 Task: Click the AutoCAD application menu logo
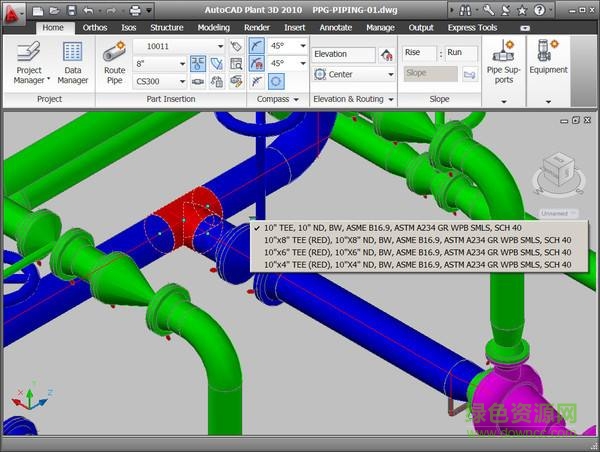[14, 14]
